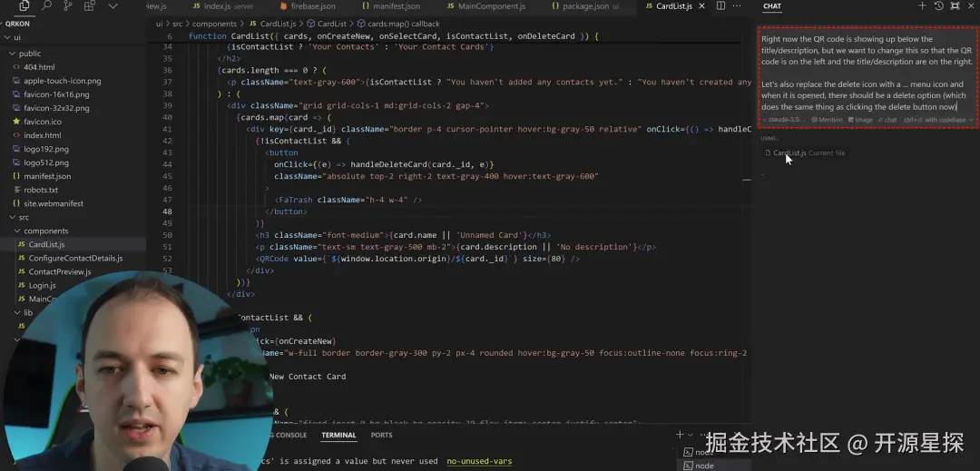Click the with codebase button

(x=935, y=120)
